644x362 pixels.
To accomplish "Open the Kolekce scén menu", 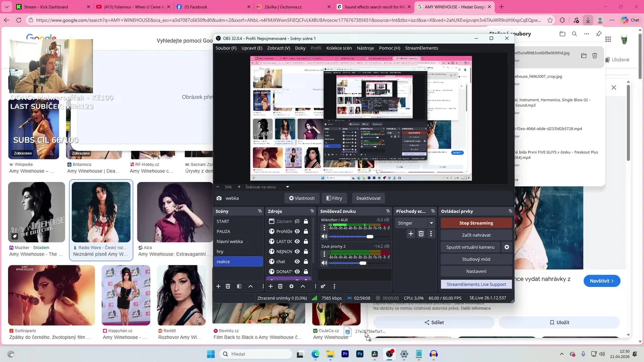I will point(339,48).
